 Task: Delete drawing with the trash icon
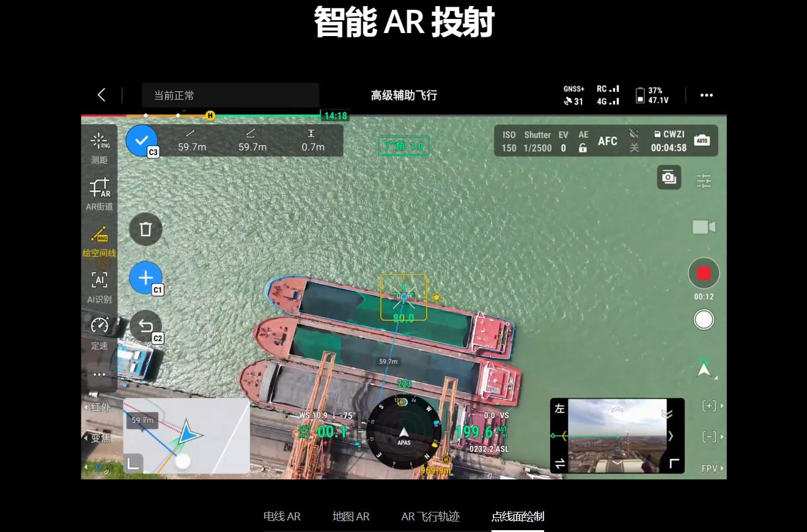coord(146,229)
